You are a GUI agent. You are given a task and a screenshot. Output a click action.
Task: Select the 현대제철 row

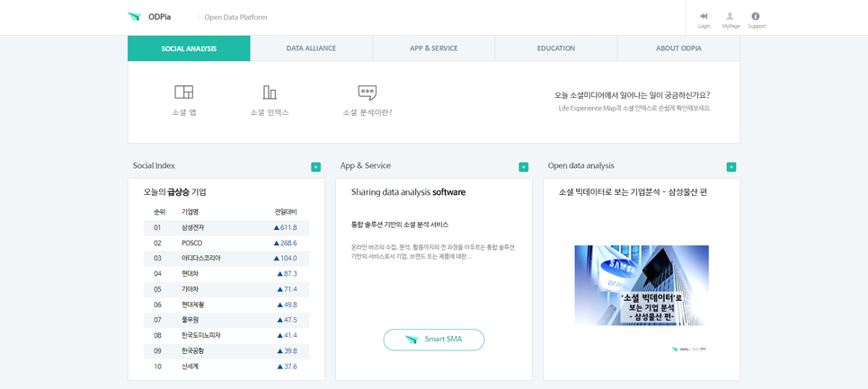coord(226,305)
